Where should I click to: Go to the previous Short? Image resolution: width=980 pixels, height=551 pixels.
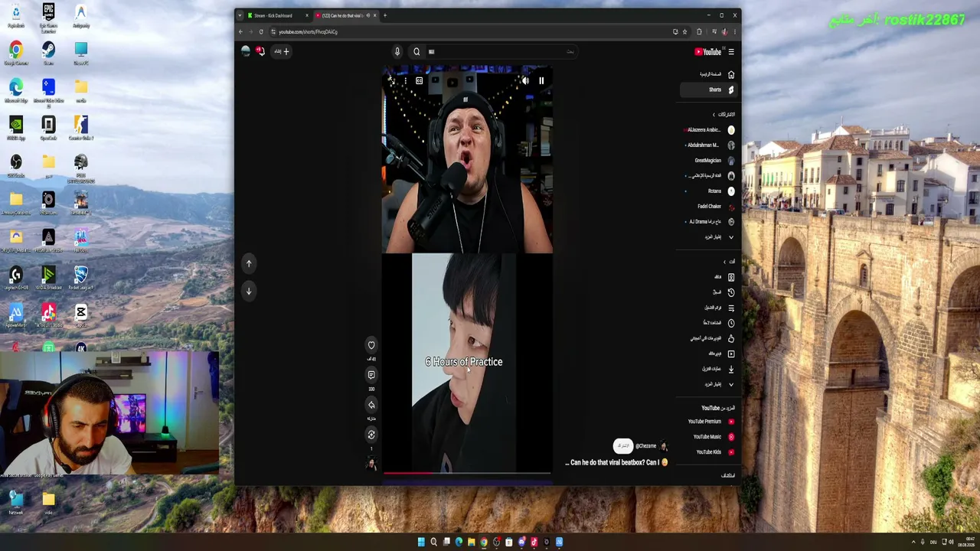point(249,263)
